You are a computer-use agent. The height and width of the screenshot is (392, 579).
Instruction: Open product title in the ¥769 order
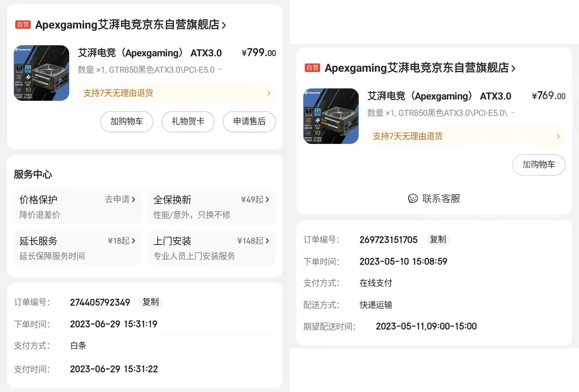pyautogui.click(x=439, y=96)
